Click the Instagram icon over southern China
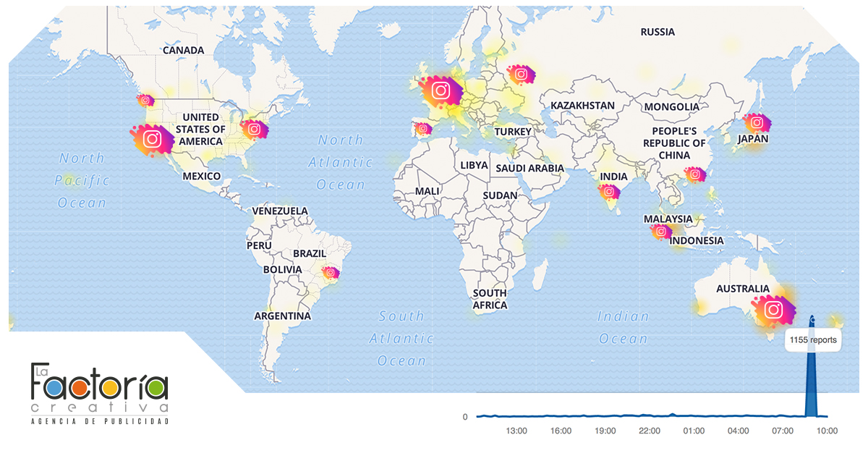 pos(695,174)
